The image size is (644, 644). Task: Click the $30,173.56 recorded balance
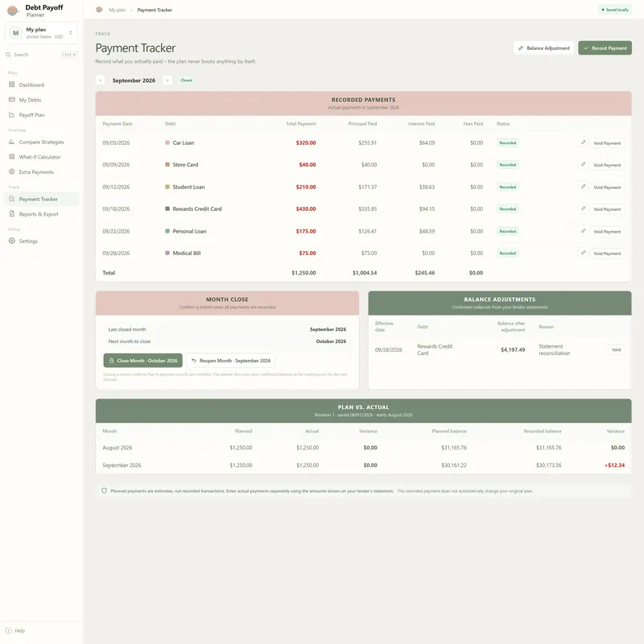[548, 465]
